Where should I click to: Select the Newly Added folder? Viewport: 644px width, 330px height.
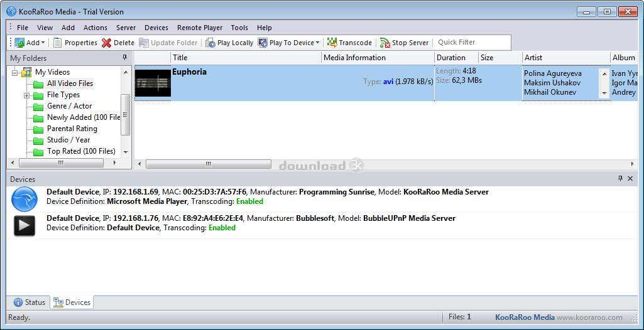click(84, 117)
